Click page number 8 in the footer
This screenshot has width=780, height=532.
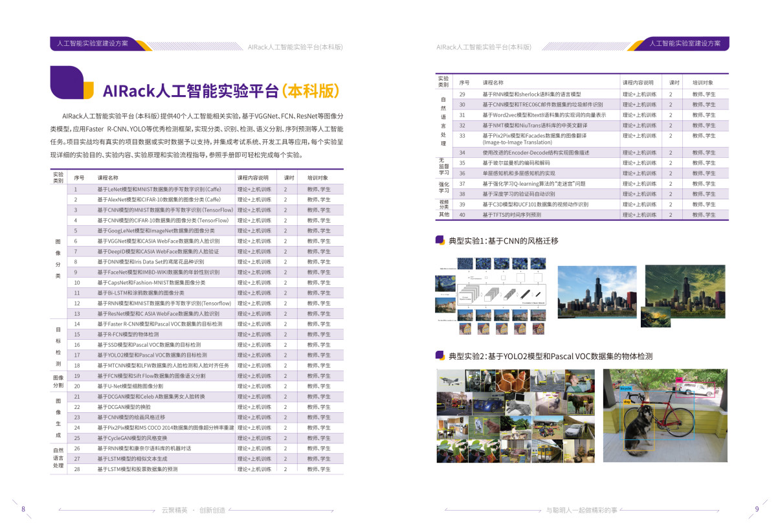click(x=23, y=509)
